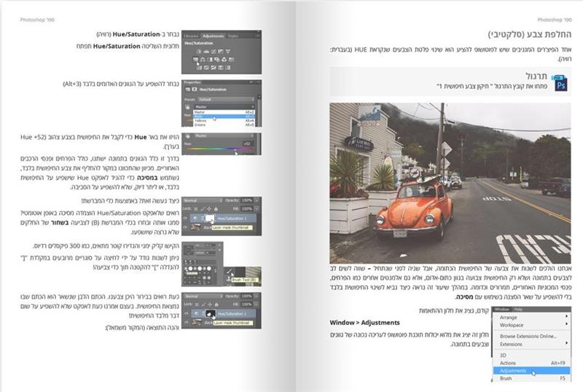Open the Window menu in the menu bar
583x392 pixels.
(x=501, y=310)
